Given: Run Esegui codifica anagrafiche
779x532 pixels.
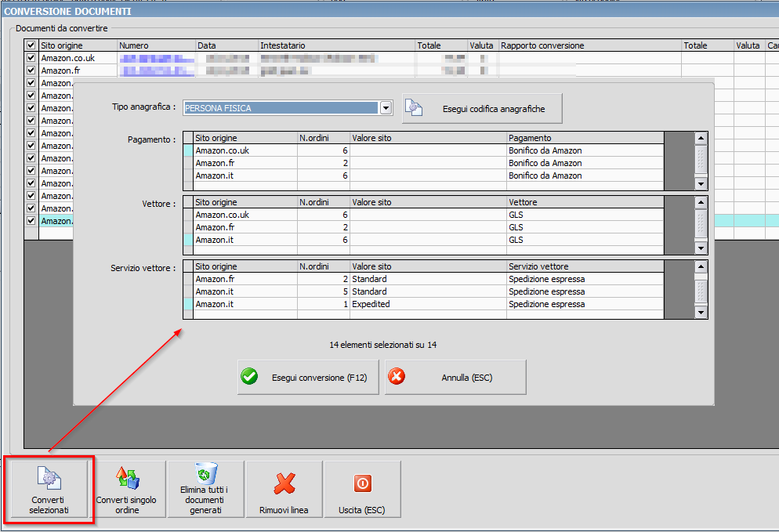Looking at the screenshot, I should [x=482, y=109].
